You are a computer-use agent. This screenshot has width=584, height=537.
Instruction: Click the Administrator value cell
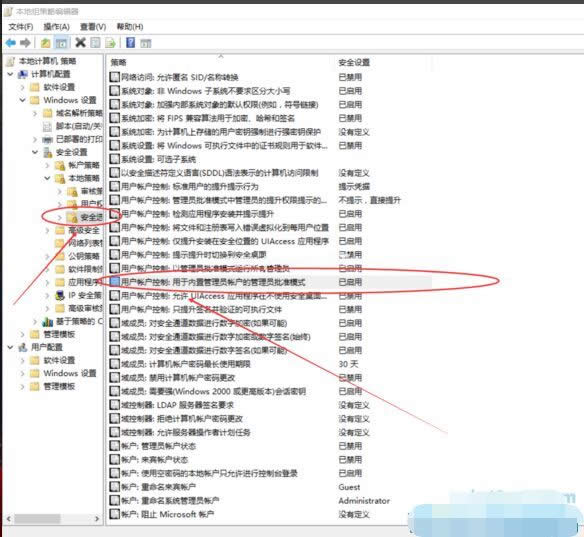tap(364, 501)
